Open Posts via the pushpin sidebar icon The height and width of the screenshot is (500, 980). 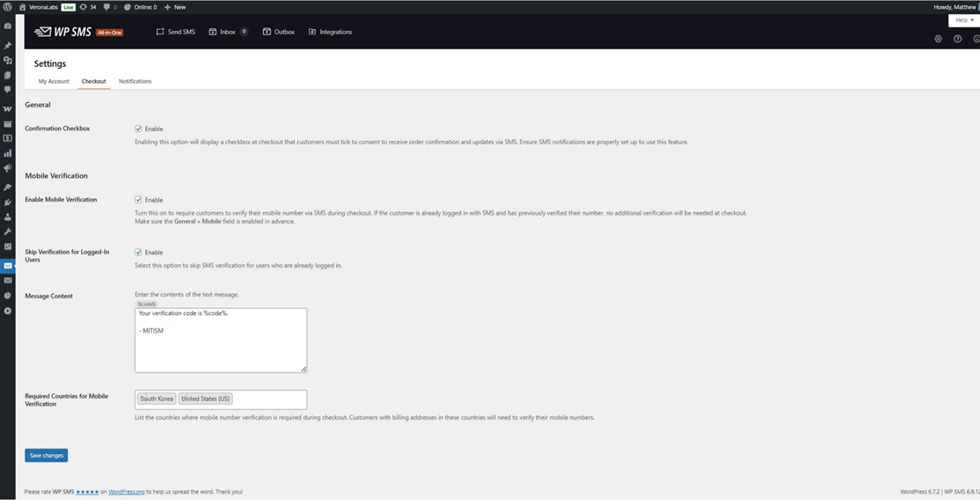(8, 46)
